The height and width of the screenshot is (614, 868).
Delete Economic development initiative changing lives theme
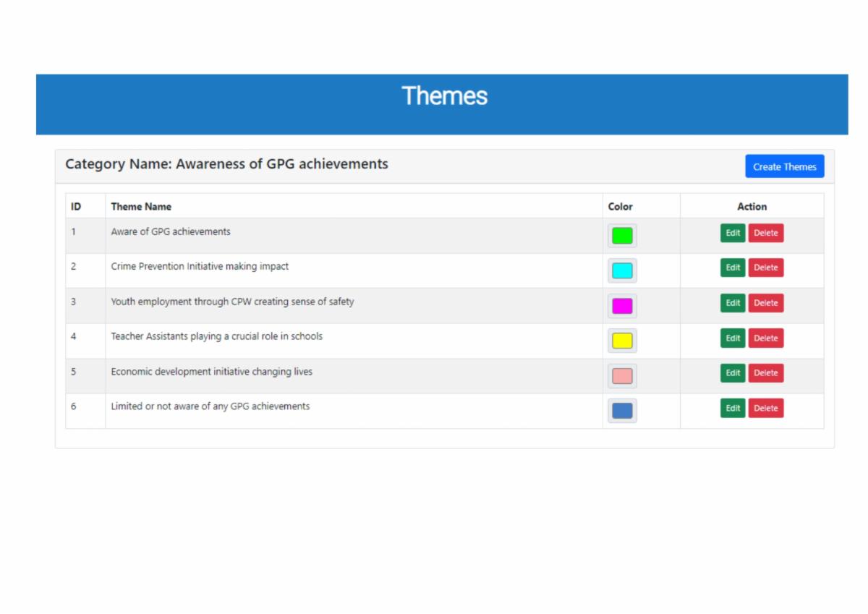[765, 373]
